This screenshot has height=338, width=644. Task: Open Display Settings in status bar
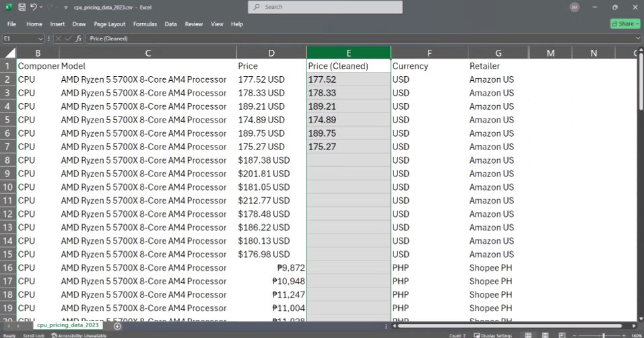pyautogui.click(x=493, y=335)
